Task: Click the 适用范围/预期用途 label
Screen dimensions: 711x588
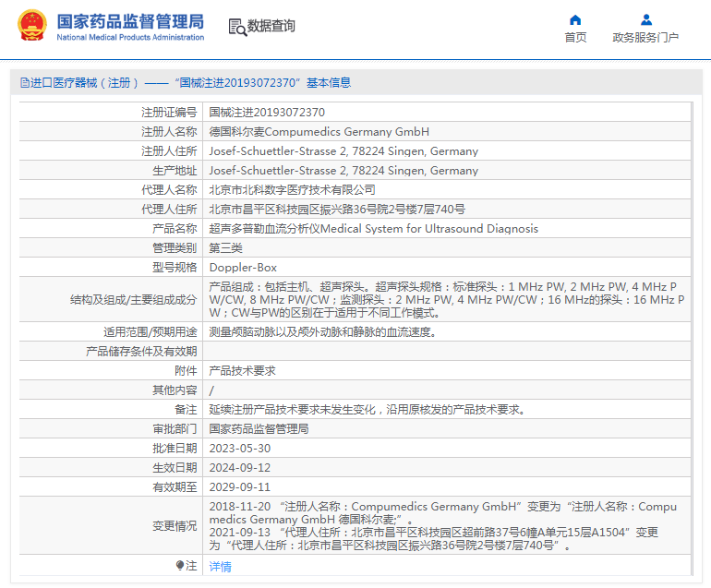Action: 151,332
